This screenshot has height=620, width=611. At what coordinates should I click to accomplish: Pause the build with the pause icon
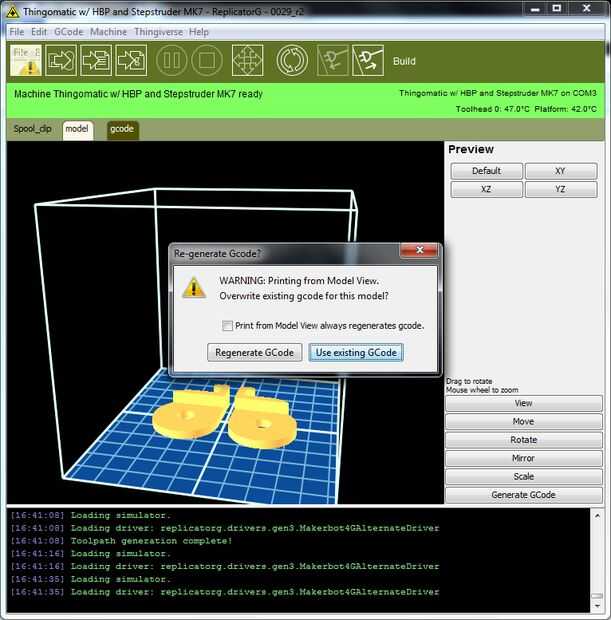tap(171, 60)
